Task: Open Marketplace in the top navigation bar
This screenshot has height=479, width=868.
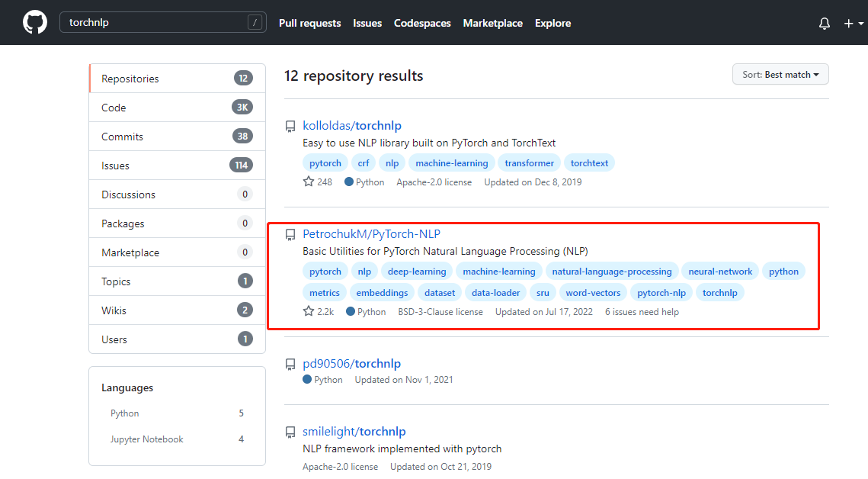Action: coord(492,23)
